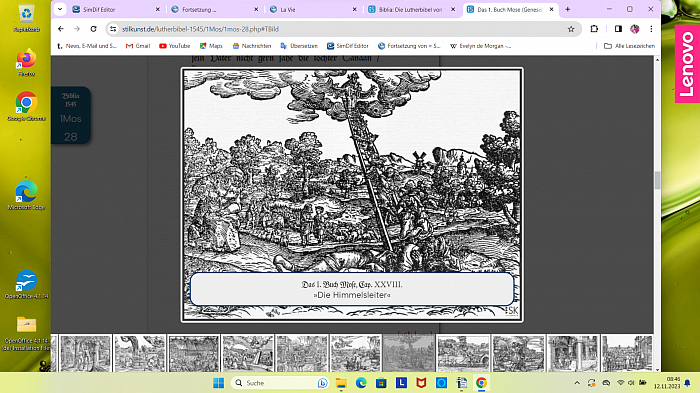Open notifications bell in taskbar
The height and width of the screenshot is (393, 700).
point(688,383)
